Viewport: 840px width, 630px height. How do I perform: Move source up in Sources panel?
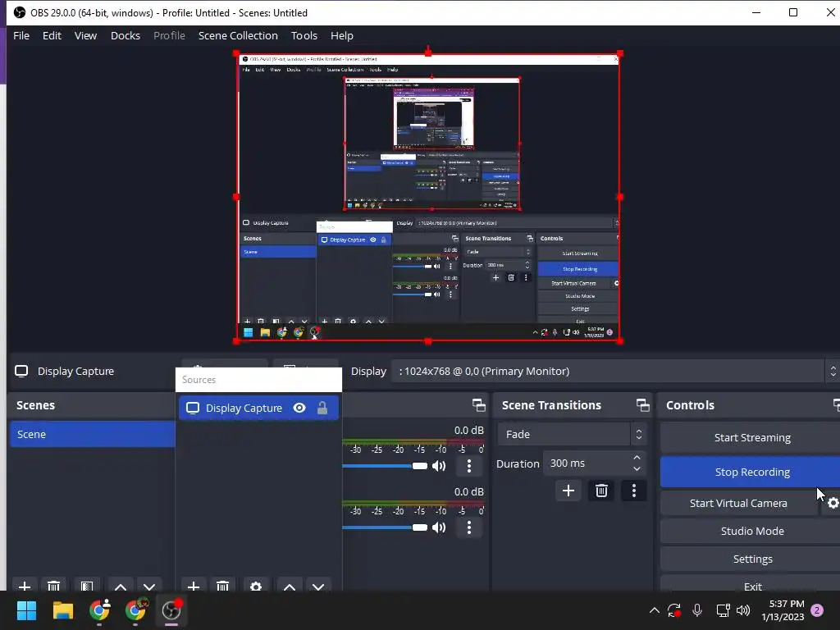[290, 587]
